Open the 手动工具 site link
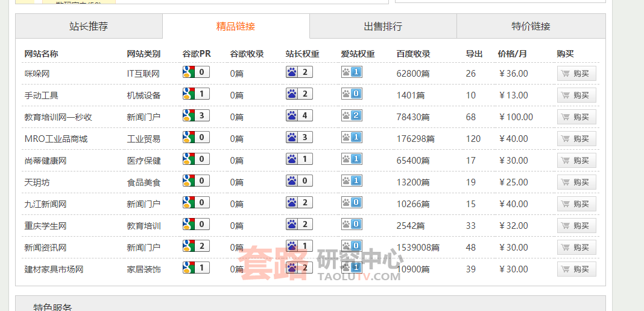The width and height of the screenshot is (644, 311). click(42, 96)
